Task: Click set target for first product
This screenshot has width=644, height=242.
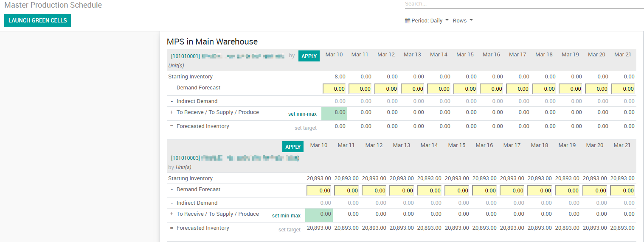Action: click(306, 128)
